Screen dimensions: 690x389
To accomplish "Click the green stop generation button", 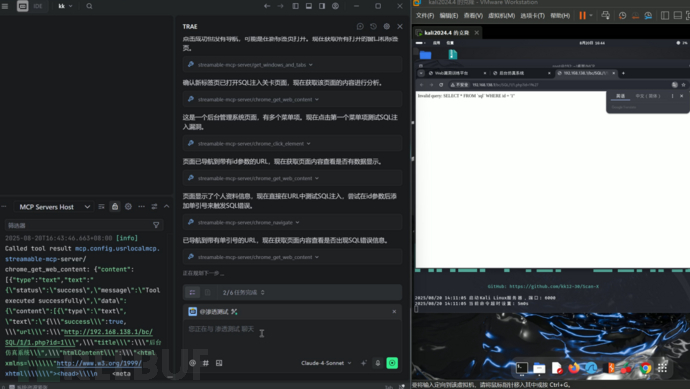I will 392,363.
